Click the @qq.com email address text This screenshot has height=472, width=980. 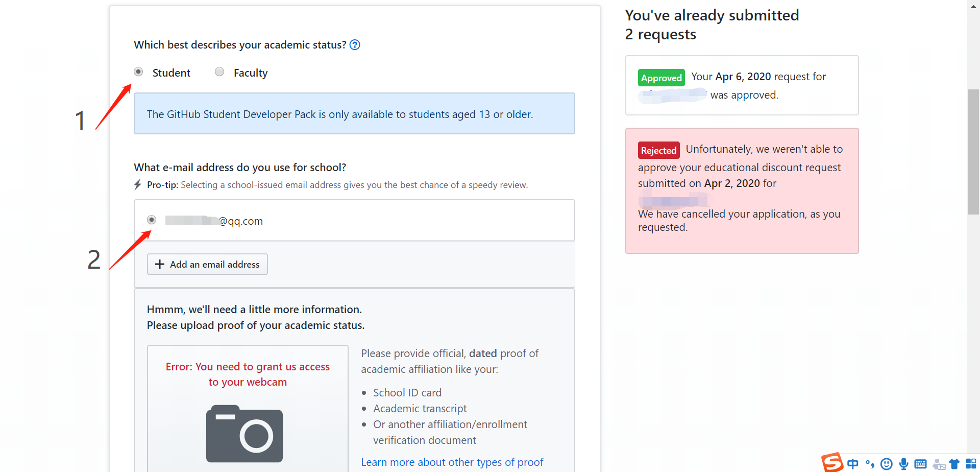(x=214, y=221)
